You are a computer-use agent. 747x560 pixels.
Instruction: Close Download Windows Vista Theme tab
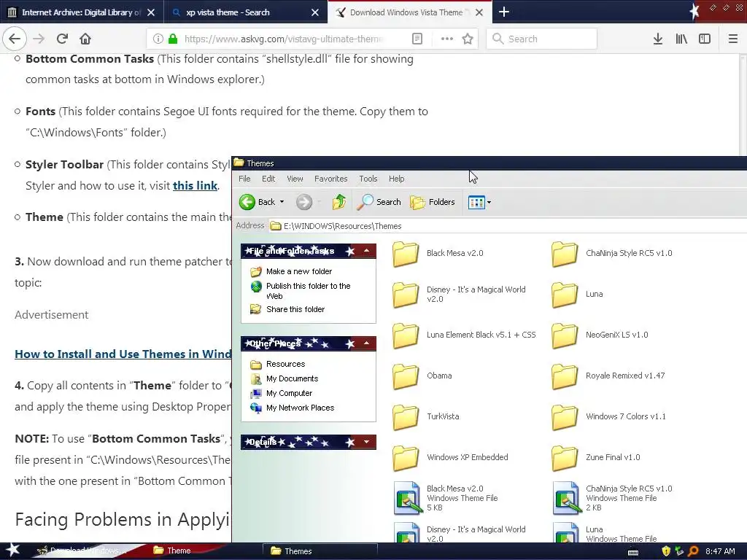tap(480, 12)
